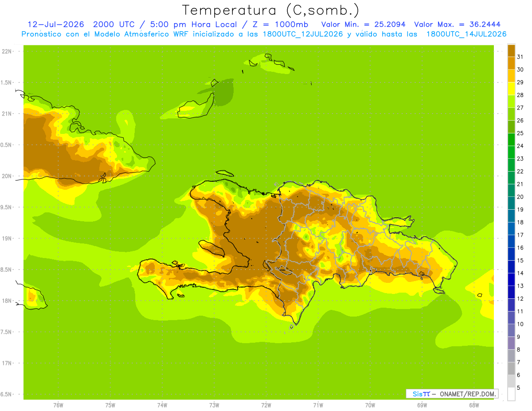Pick the gray swatch between 6 and 7
532x411 pixels.
[511, 368]
